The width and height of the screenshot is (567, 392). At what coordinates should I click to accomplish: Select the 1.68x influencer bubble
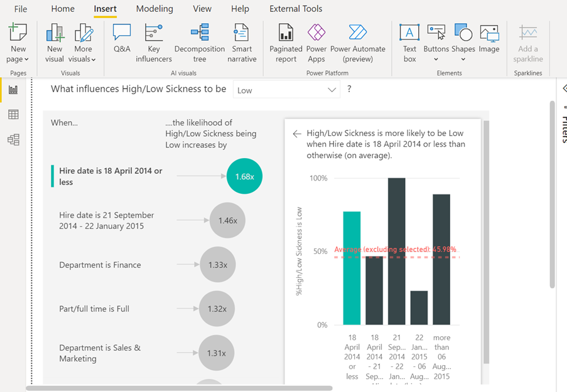click(x=244, y=176)
